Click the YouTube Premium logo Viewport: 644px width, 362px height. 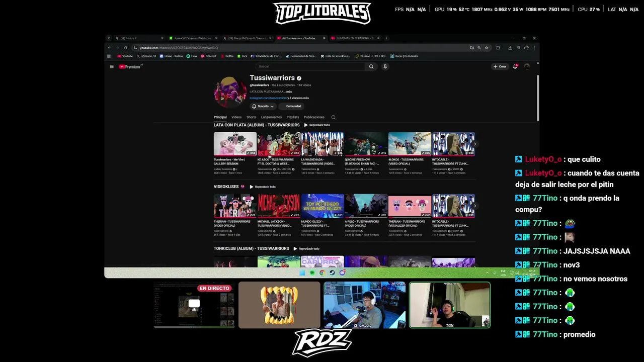pyautogui.click(x=130, y=66)
